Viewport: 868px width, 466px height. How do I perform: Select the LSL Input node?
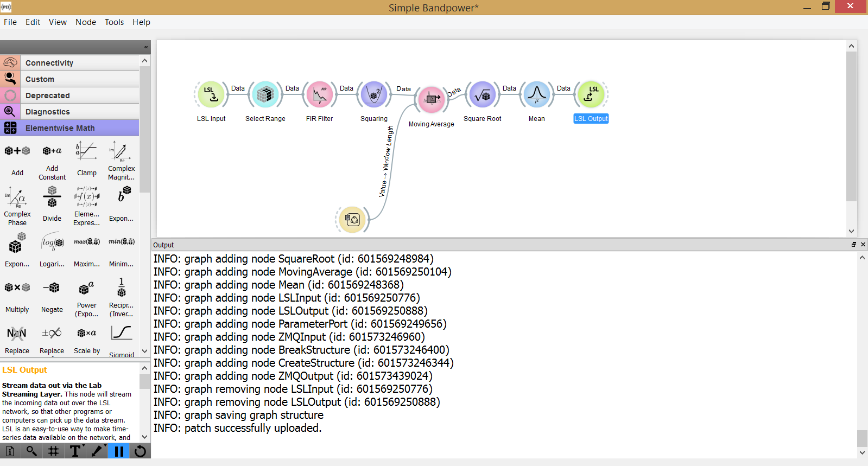pos(211,95)
